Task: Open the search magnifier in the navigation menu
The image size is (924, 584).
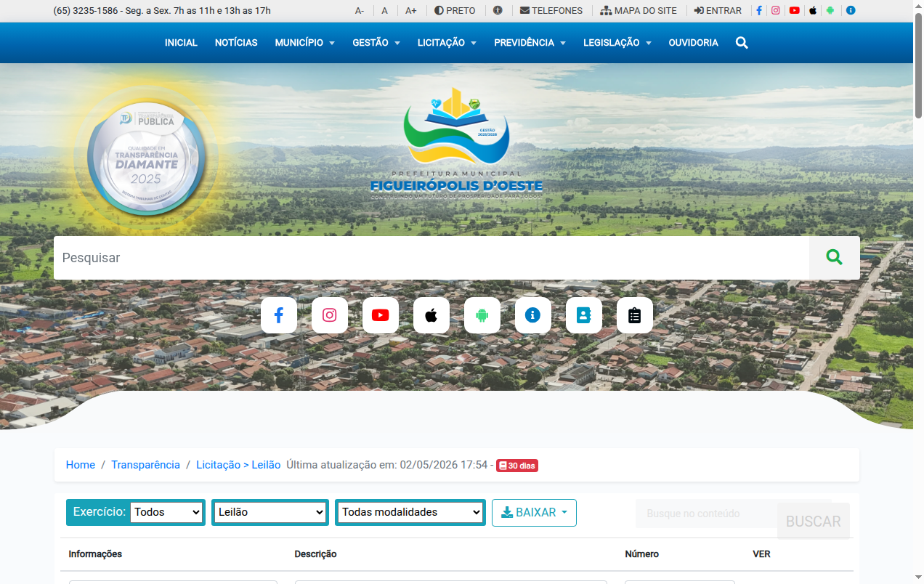Action: click(x=742, y=43)
